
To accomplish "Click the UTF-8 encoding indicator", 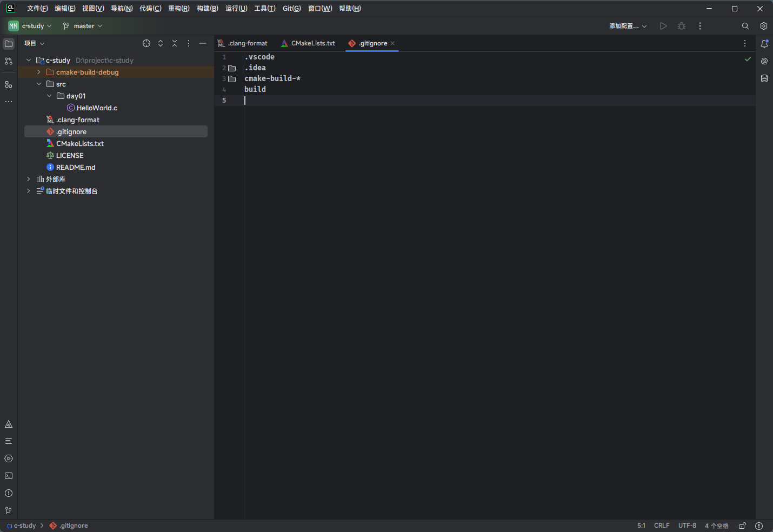I will [x=687, y=526].
